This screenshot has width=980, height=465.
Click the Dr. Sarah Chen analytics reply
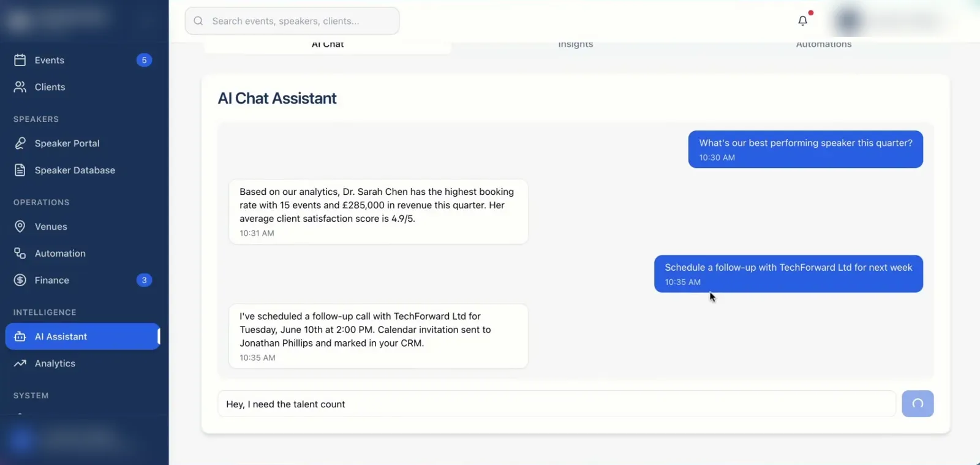tap(379, 211)
